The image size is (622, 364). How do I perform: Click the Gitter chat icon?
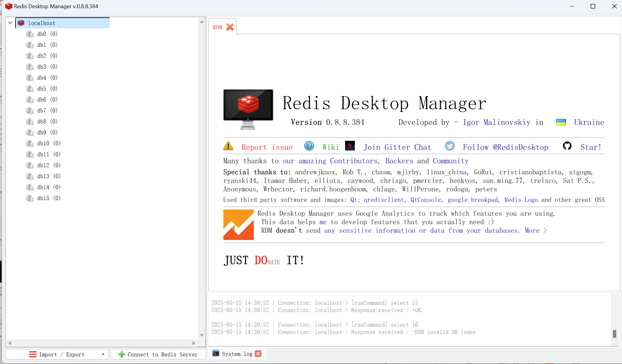click(x=350, y=146)
